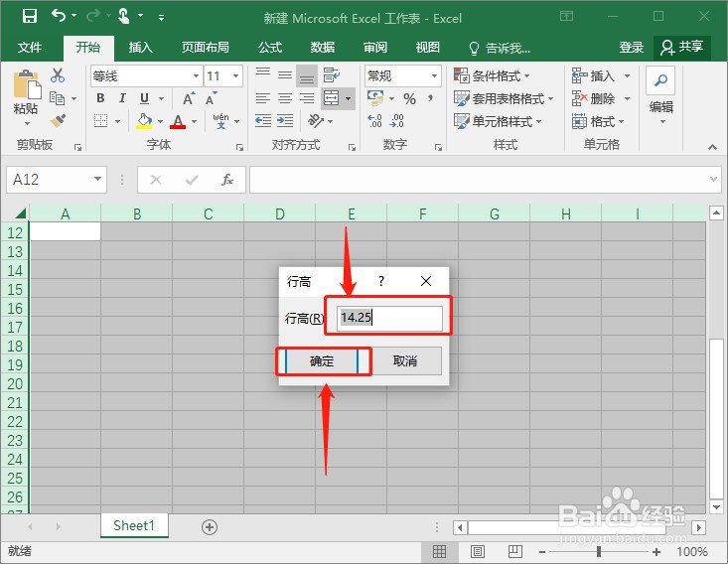This screenshot has height=564, width=728.
Task: Click the text orientation icon
Action: [x=316, y=121]
